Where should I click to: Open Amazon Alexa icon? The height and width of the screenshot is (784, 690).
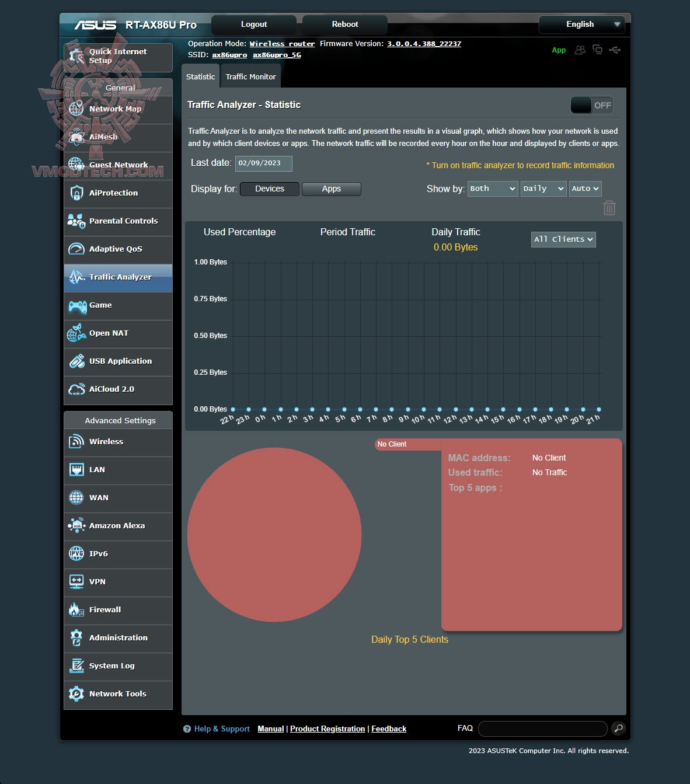tap(76, 525)
